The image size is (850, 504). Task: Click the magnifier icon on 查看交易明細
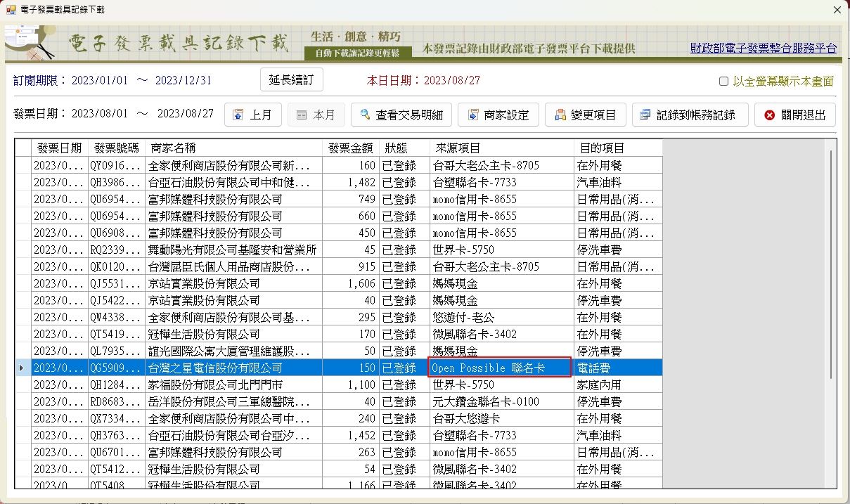tap(366, 115)
